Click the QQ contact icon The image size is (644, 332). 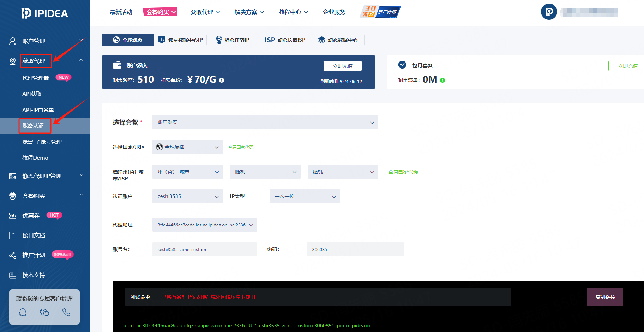tap(23, 312)
